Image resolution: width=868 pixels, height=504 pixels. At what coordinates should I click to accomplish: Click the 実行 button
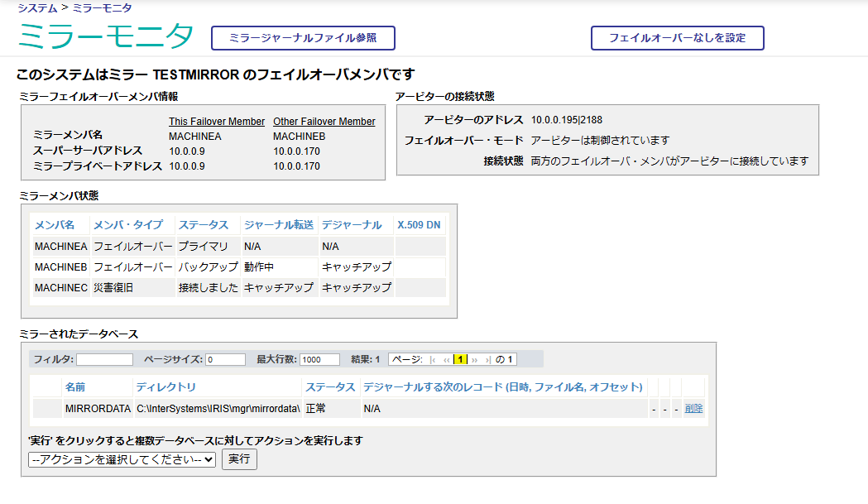(x=239, y=459)
